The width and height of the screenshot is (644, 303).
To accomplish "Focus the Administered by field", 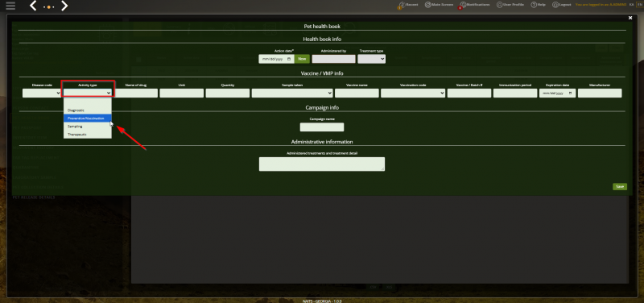I will click(333, 59).
